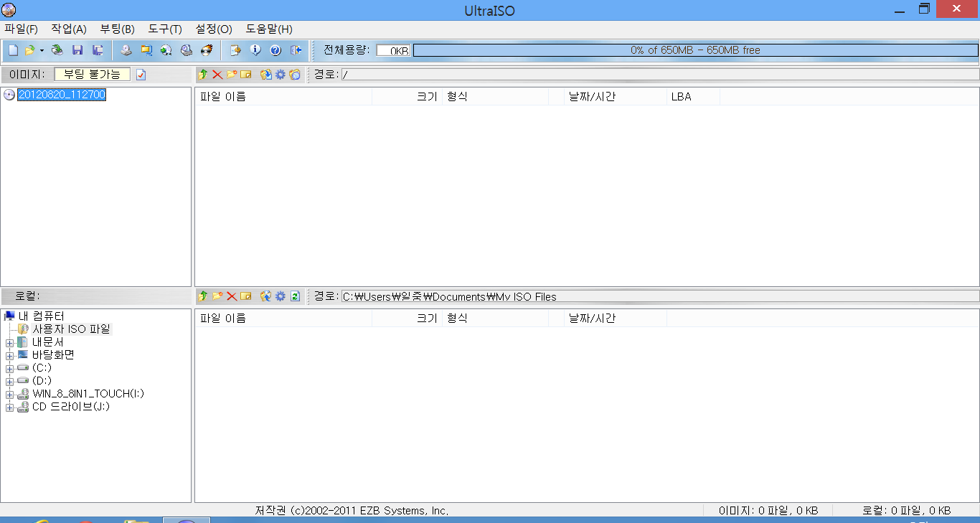
Task: Click the local path field with My ISO Files
Action: coord(659,296)
